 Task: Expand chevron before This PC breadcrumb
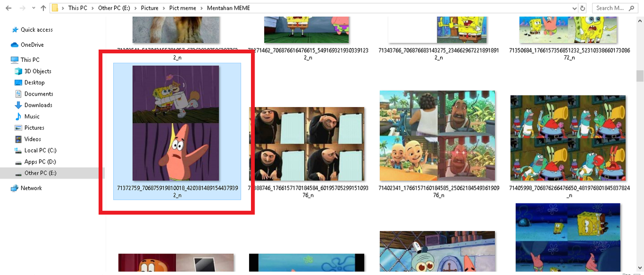coord(63,8)
